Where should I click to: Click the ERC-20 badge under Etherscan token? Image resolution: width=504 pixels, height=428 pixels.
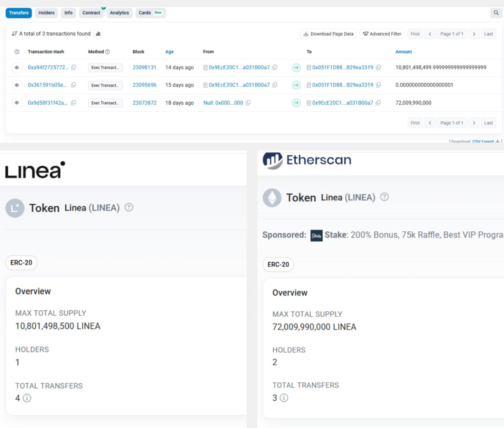coord(278,264)
